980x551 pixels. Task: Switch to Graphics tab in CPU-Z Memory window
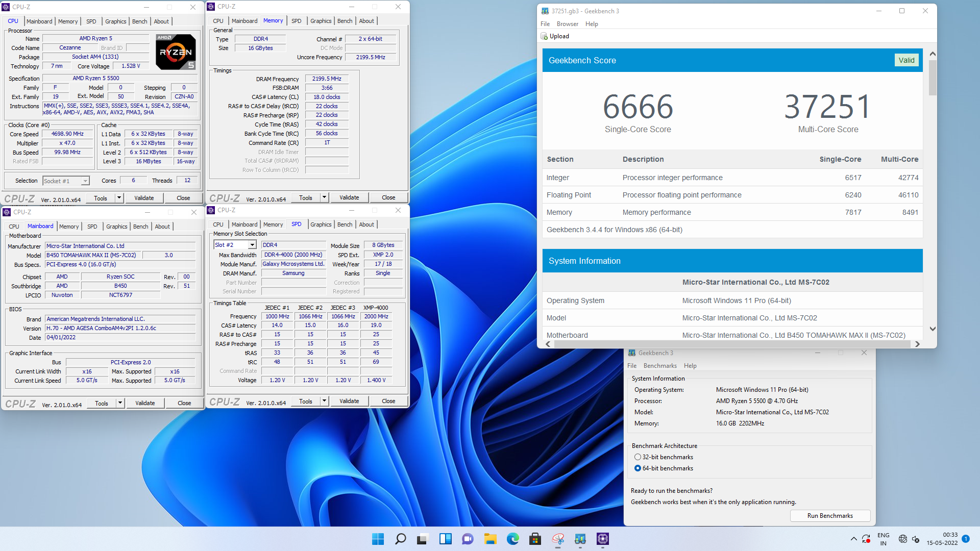(x=321, y=21)
